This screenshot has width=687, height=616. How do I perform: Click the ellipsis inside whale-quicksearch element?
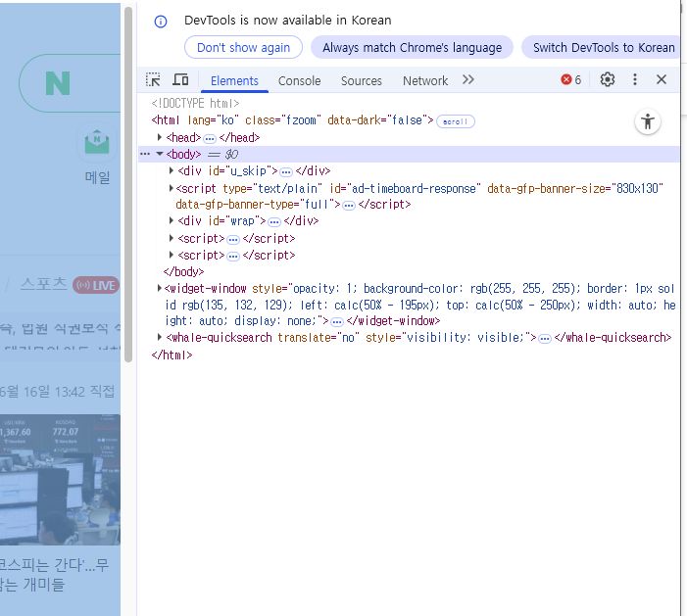(545, 339)
